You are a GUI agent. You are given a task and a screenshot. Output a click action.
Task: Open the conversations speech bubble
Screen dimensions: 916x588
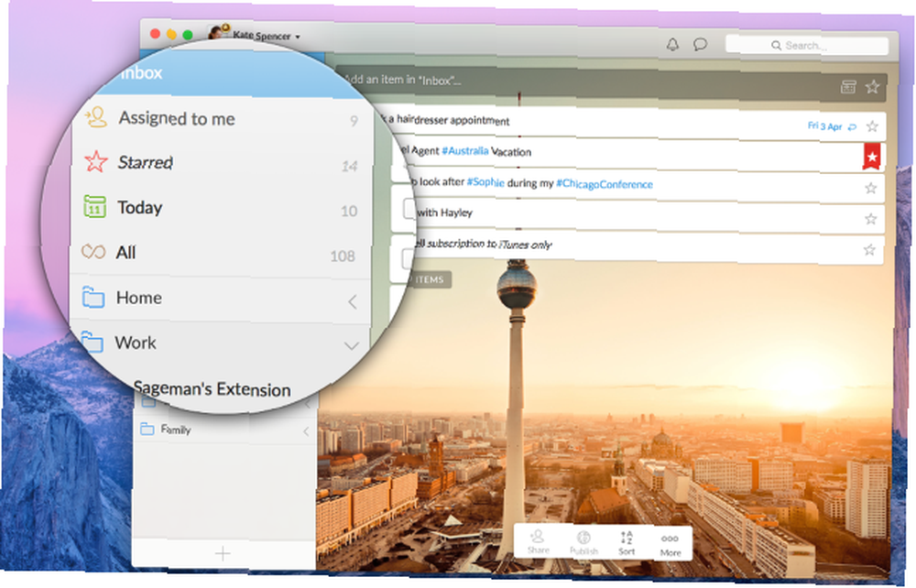coord(700,44)
